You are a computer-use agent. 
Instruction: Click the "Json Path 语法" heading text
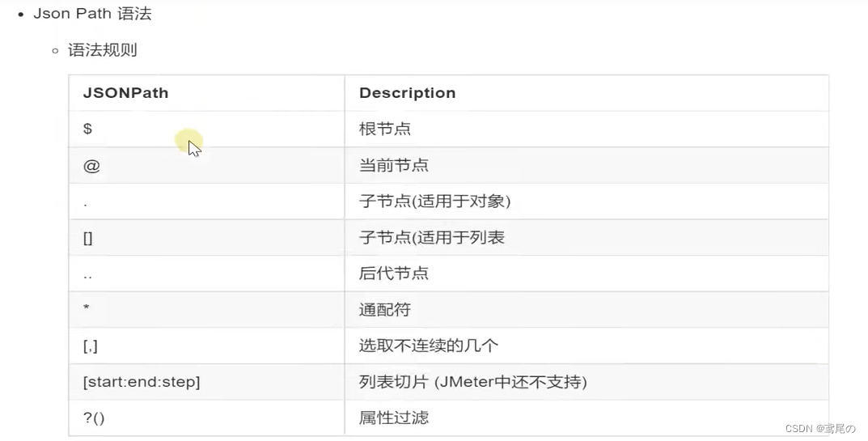coord(92,14)
